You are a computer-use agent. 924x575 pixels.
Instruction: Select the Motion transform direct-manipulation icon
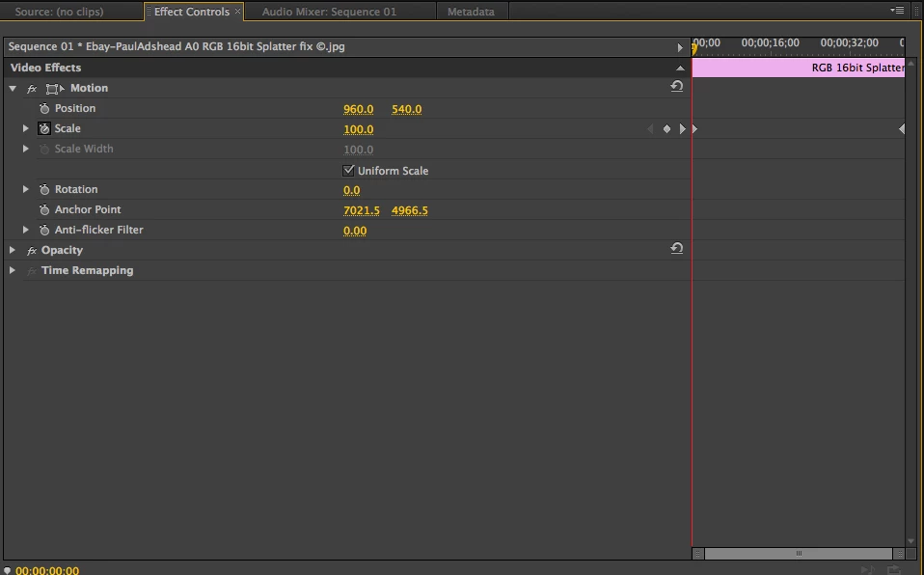coord(55,89)
